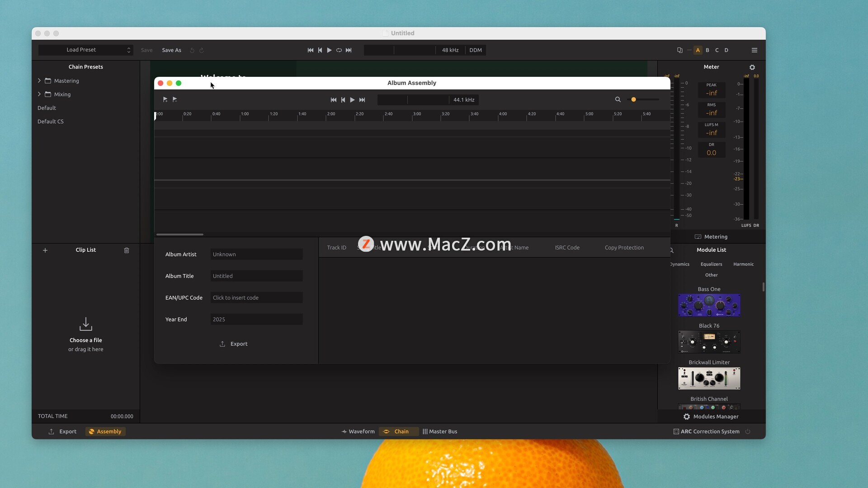Go to previous track in Album Assembly transport
This screenshot has height=488, width=868.
click(x=343, y=100)
